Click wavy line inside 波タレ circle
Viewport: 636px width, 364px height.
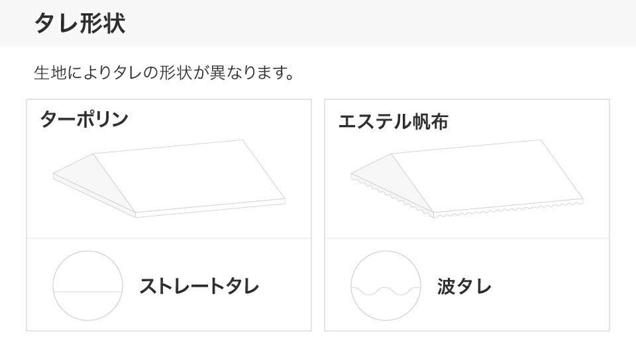coord(386,291)
